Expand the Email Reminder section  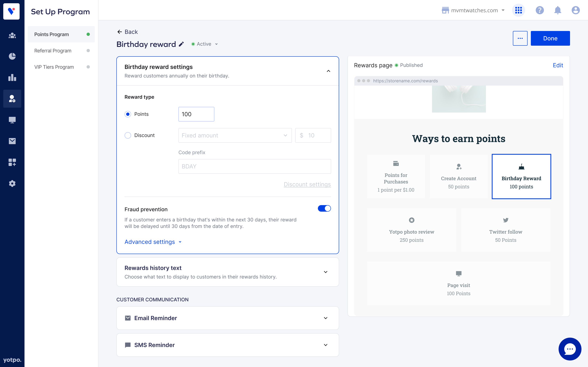point(326,318)
